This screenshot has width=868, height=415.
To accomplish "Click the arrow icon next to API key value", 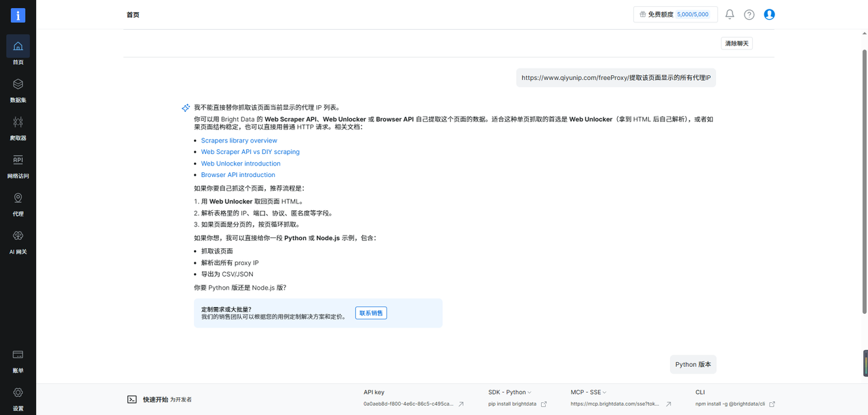I will pos(461,404).
